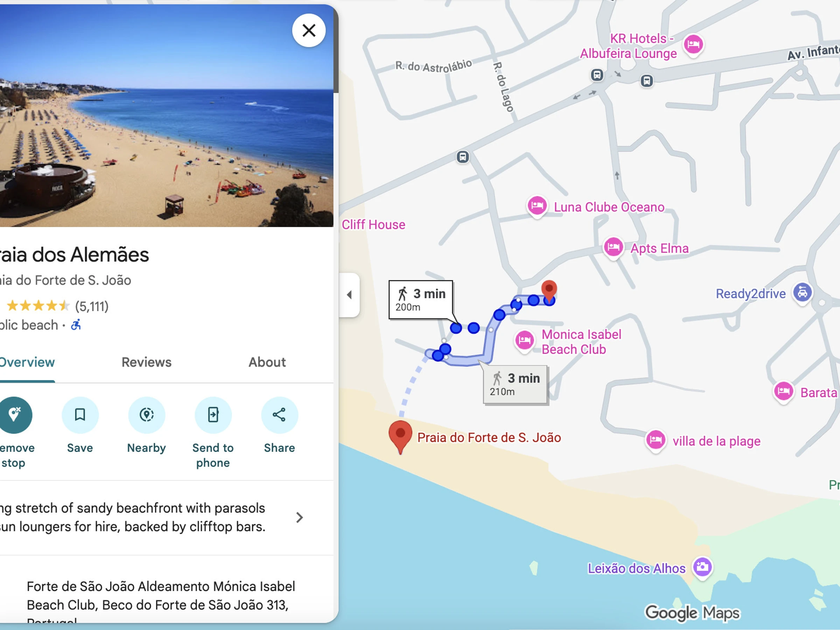Click the Share icon
Screen dimensions: 840x630
point(280,415)
